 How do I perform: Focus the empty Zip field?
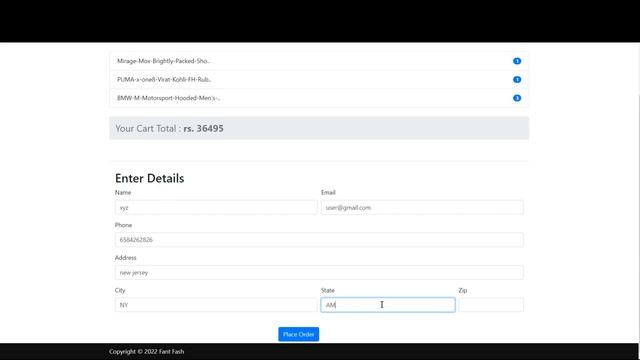click(x=491, y=305)
